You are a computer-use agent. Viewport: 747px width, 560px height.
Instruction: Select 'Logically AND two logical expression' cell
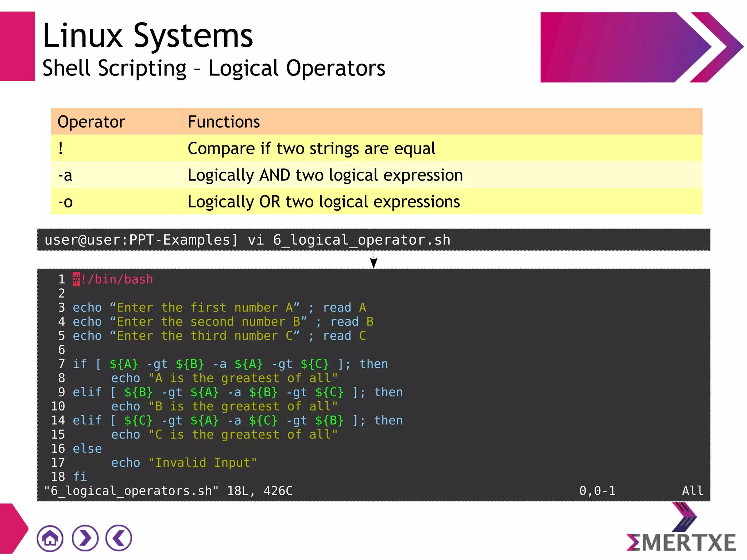[x=442, y=175]
